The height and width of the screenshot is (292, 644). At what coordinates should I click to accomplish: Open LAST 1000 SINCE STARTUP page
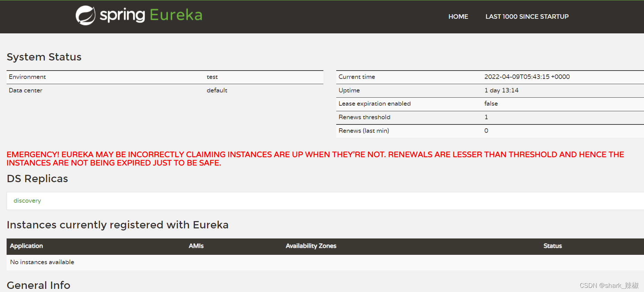point(527,16)
